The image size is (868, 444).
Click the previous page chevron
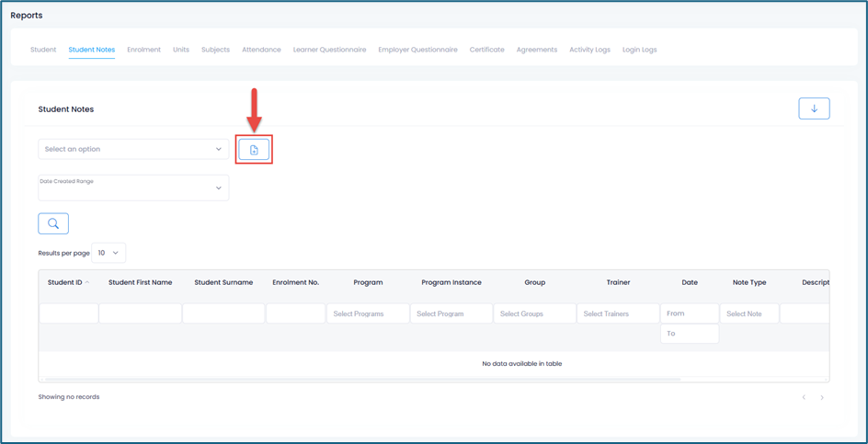pyautogui.click(x=804, y=398)
